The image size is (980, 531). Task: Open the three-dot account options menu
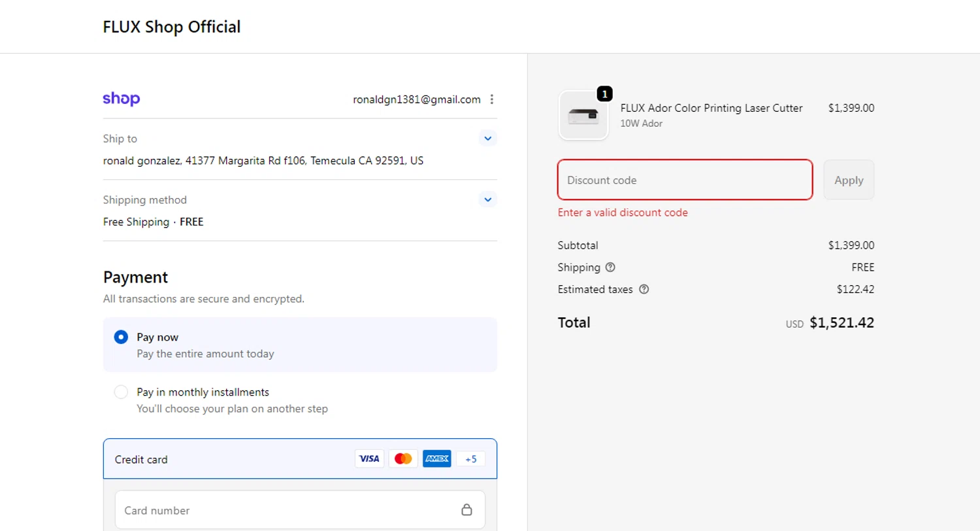coord(492,99)
